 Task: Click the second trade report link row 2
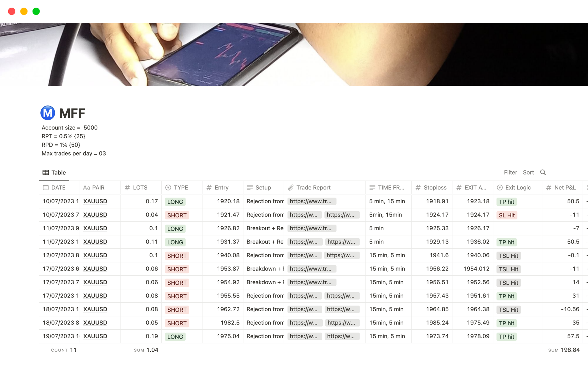pos(341,215)
